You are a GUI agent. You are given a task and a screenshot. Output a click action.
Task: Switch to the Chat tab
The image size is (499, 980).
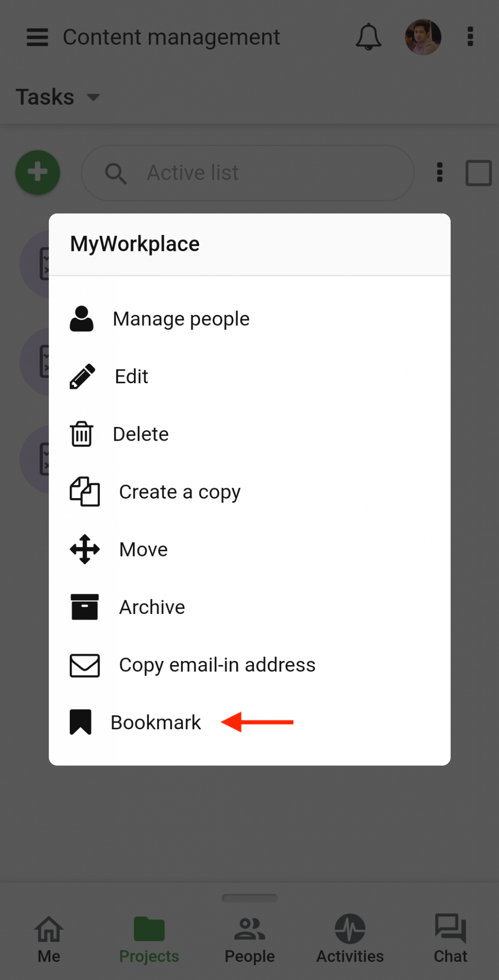click(x=451, y=939)
